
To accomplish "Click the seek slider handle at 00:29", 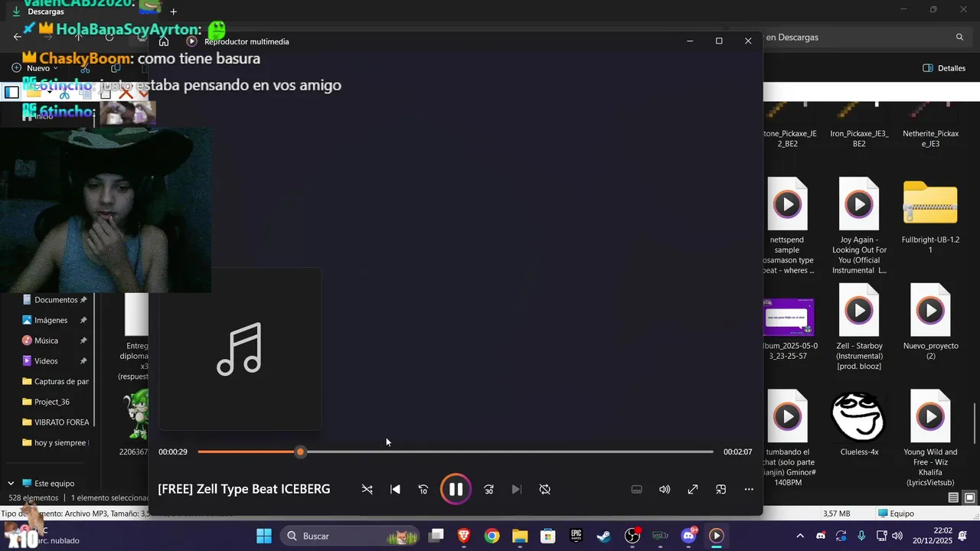I will point(300,452).
